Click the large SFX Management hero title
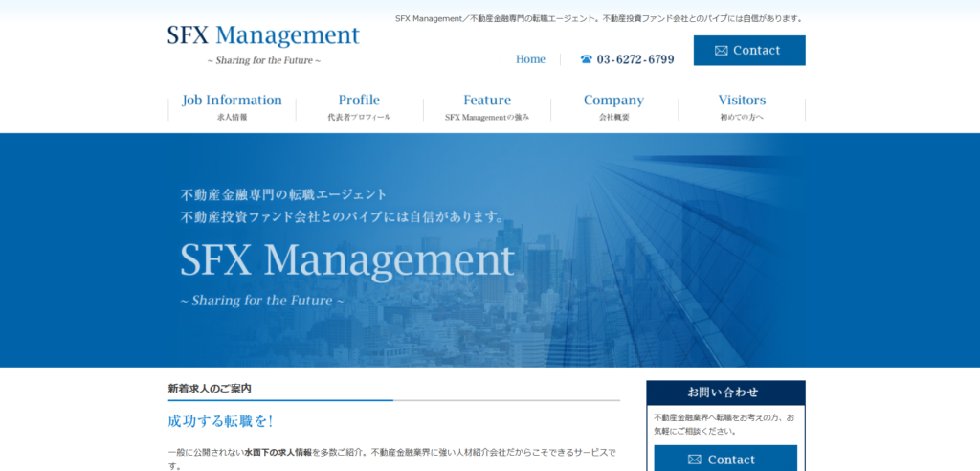This screenshot has width=980, height=471. pyautogui.click(x=347, y=259)
